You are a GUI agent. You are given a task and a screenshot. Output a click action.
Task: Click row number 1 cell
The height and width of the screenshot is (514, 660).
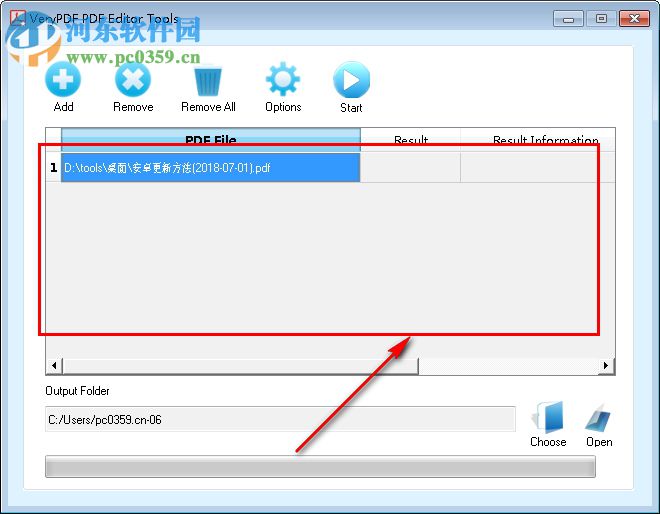tap(53, 168)
